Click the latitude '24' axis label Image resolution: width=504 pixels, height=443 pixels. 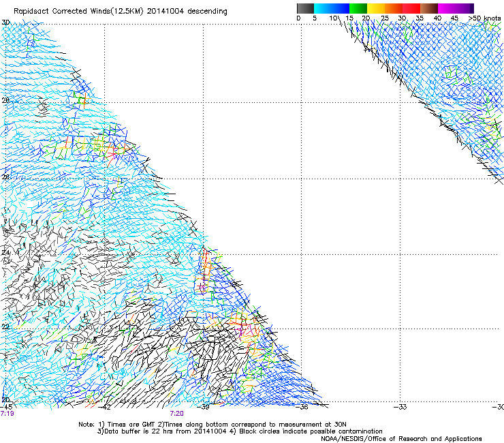point(5,252)
